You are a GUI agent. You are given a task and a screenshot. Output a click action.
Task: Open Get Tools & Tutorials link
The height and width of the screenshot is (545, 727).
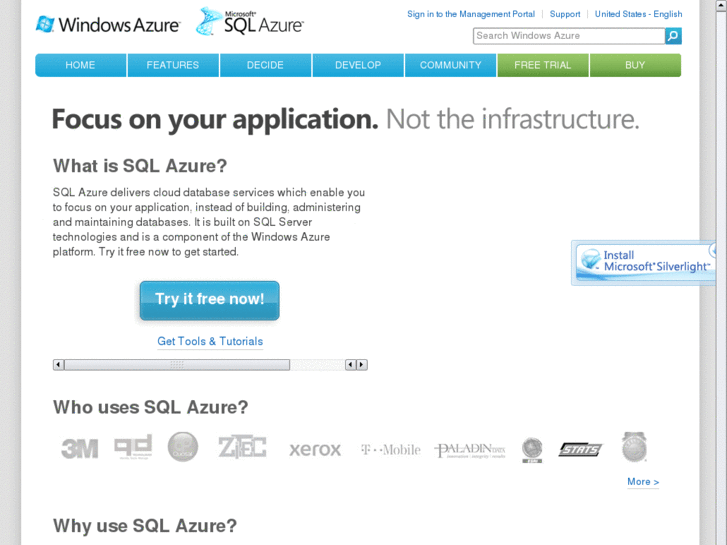click(210, 341)
